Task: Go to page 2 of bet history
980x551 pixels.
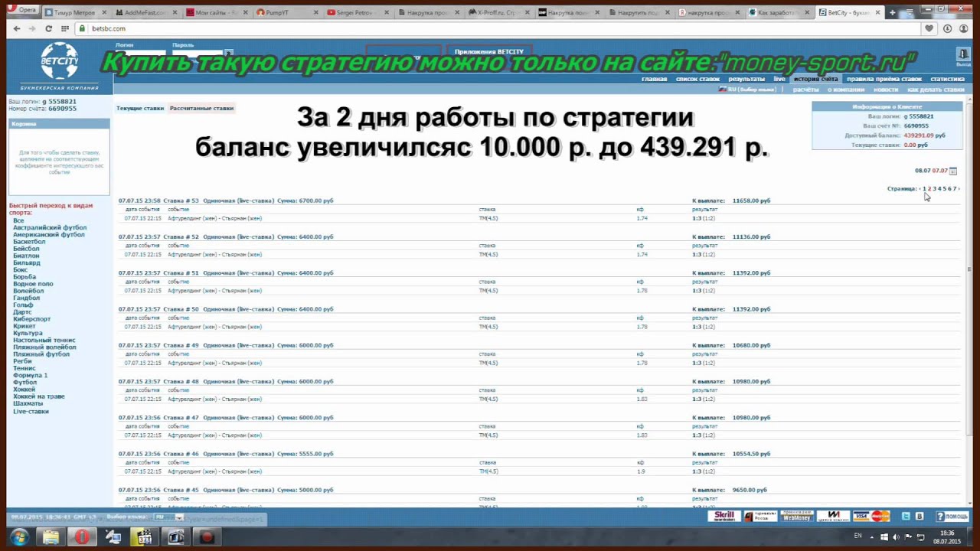Action: [x=929, y=188]
